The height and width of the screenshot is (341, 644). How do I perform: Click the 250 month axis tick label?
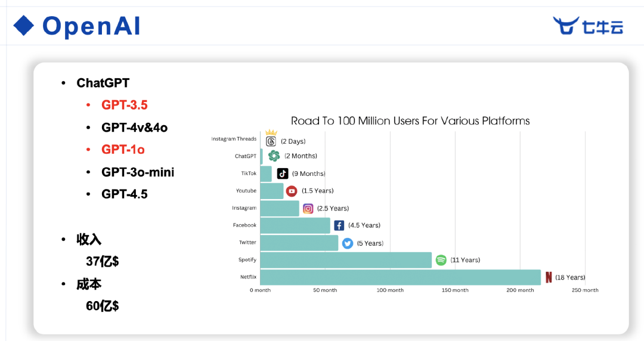585,290
